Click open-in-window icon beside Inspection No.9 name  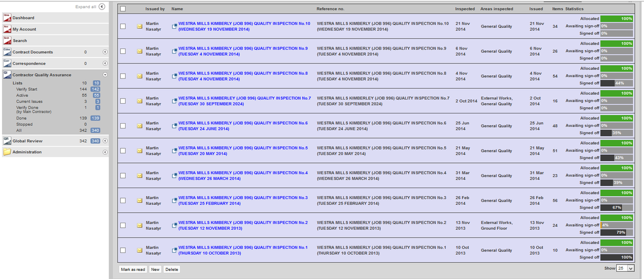(174, 52)
